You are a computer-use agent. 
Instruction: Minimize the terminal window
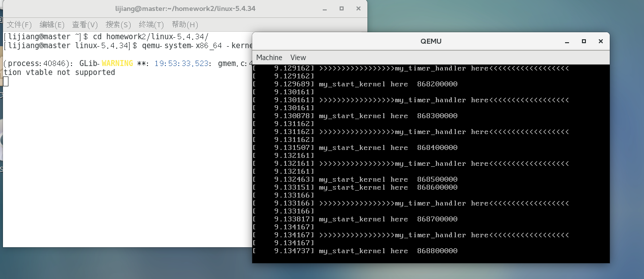[x=325, y=9]
